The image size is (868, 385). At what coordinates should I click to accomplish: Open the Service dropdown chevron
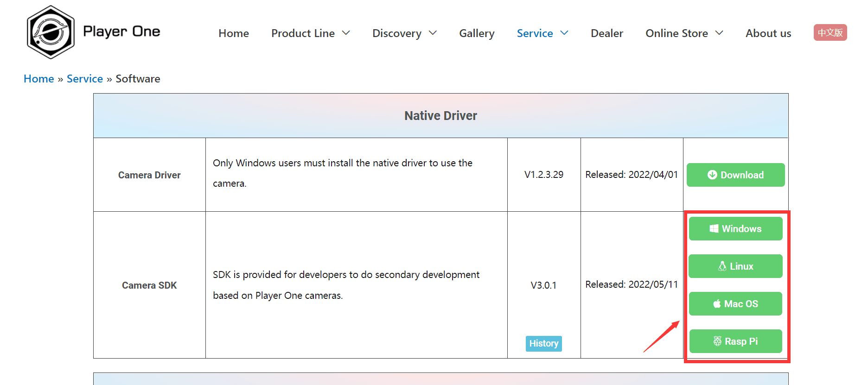(564, 33)
